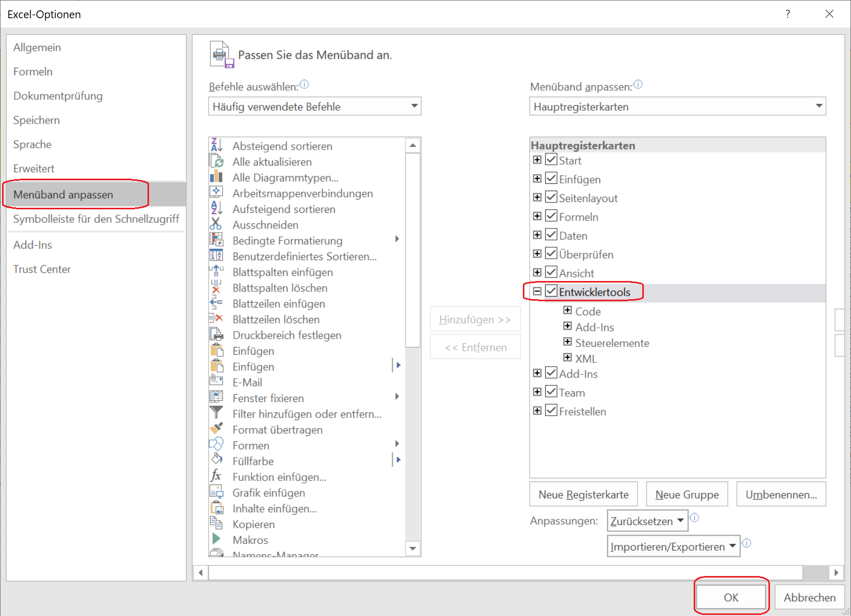Expand the Code group under Entwicklertools
851x616 pixels.
click(x=568, y=310)
